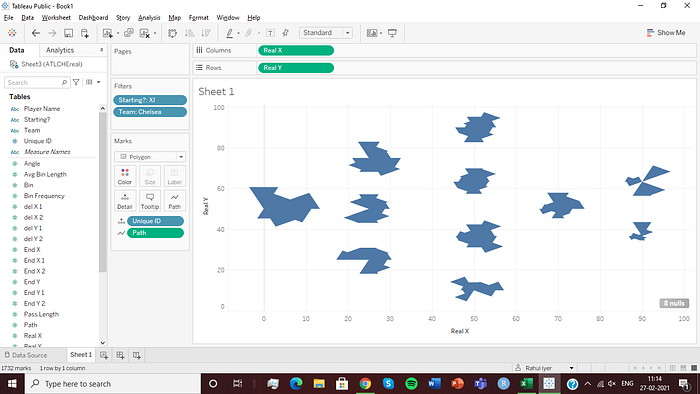Click the filter fields funnel icon
The height and width of the screenshot is (394, 700).
click(x=76, y=82)
